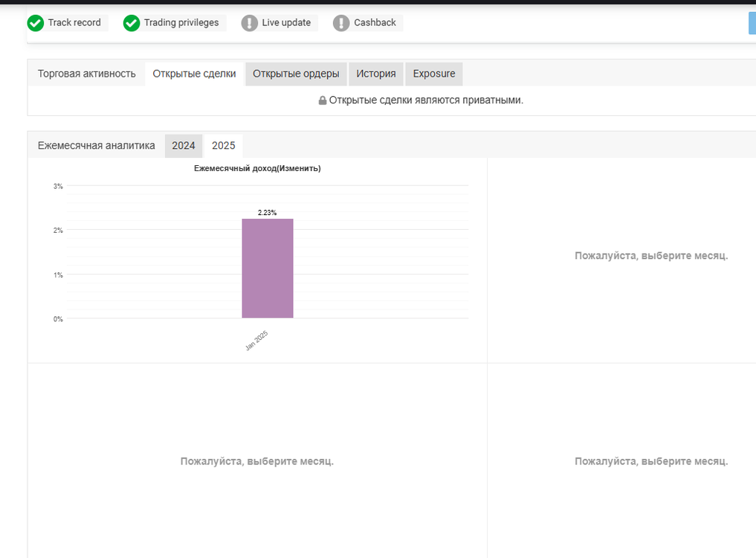Click the Торговая активность heading

[x=87, y=74]
